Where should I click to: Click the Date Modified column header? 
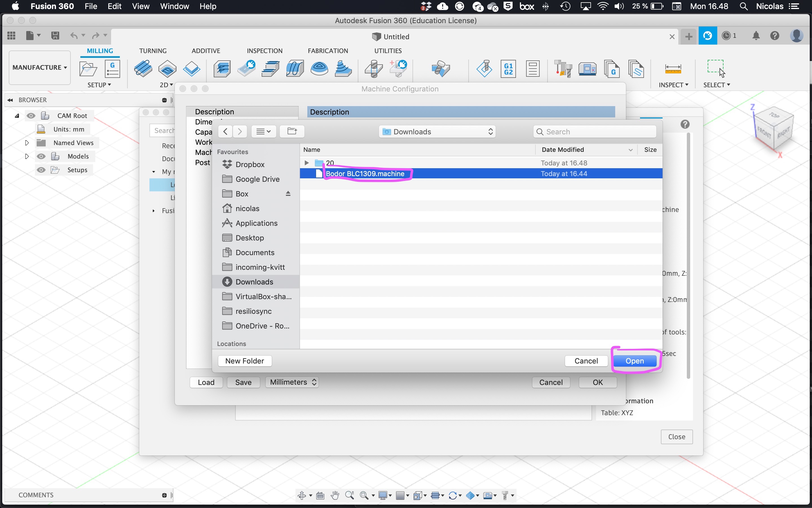coord(586,150)
